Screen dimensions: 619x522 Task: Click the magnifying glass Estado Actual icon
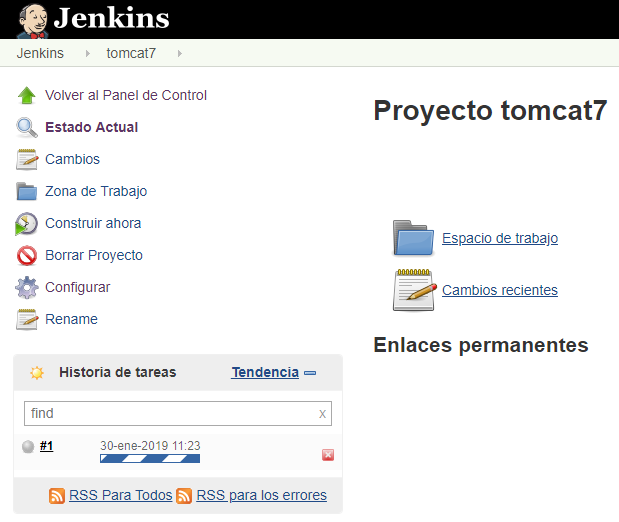(x=26, y=127)
